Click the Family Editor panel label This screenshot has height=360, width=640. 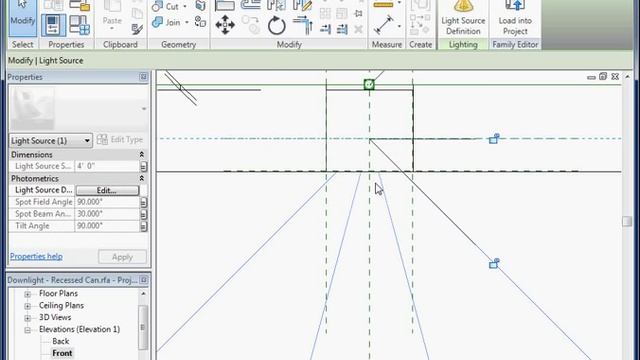click(515, 44)
